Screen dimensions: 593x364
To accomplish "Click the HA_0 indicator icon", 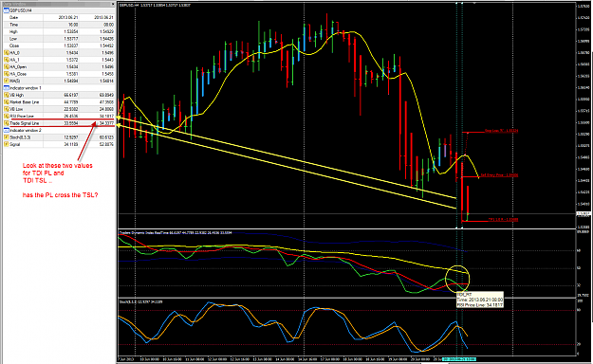I will pyautogui.click(x=6, y=53).
